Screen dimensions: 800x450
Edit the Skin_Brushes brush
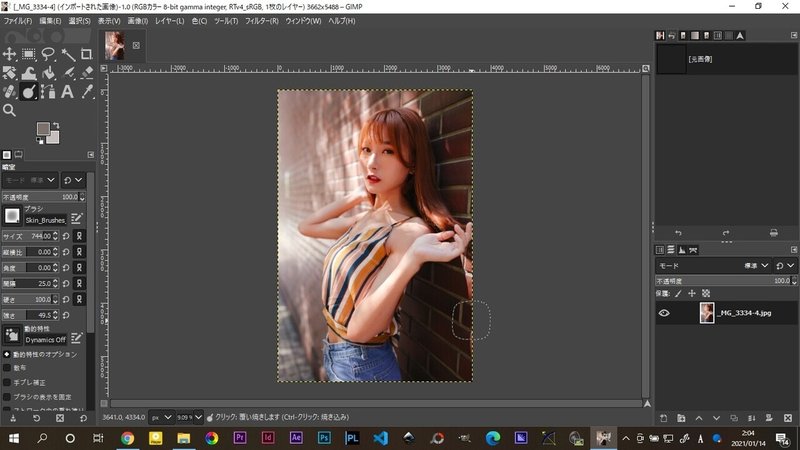[77, 219]
